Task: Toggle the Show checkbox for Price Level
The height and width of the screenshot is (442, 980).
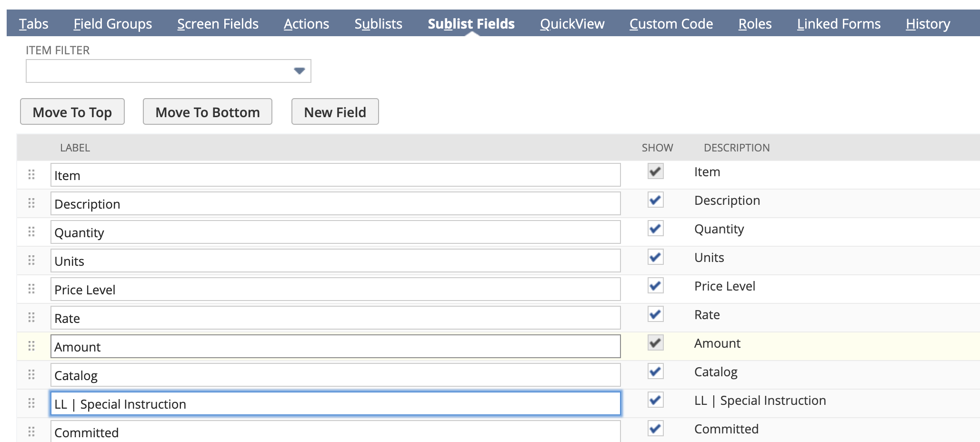Action: pyautogui.click(x=655, y=286)
